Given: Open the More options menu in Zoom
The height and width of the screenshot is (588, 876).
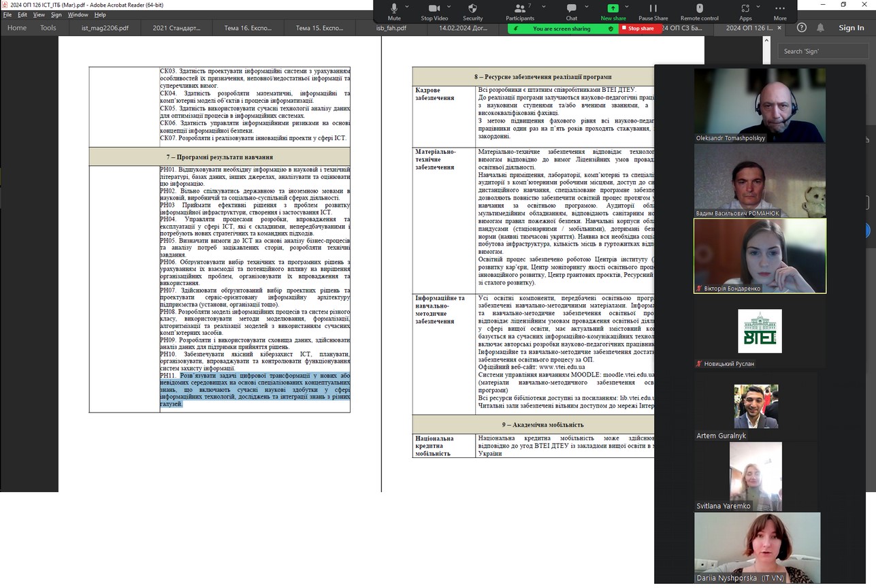Looking at the screenshot, I should pos(780,9).
